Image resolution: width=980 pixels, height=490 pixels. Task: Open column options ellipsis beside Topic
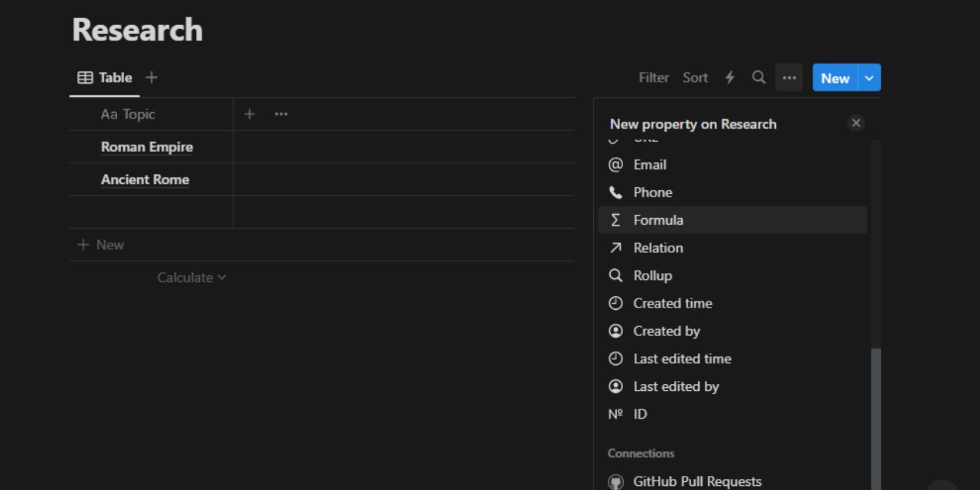281,114
